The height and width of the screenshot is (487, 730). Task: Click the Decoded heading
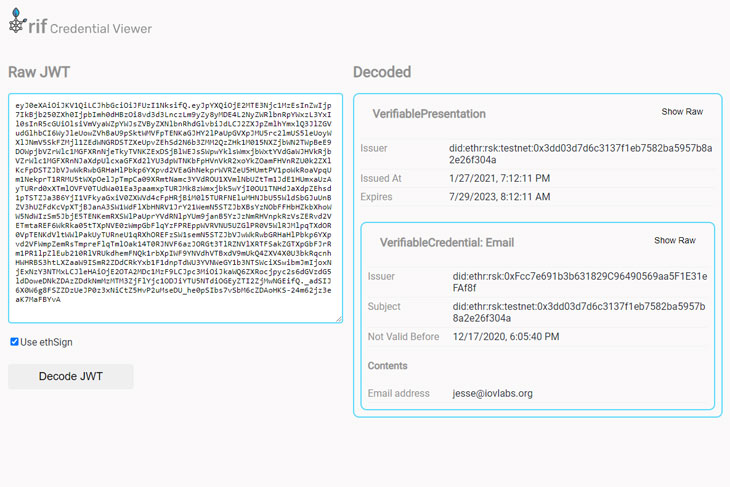click(x=382, y=72)
